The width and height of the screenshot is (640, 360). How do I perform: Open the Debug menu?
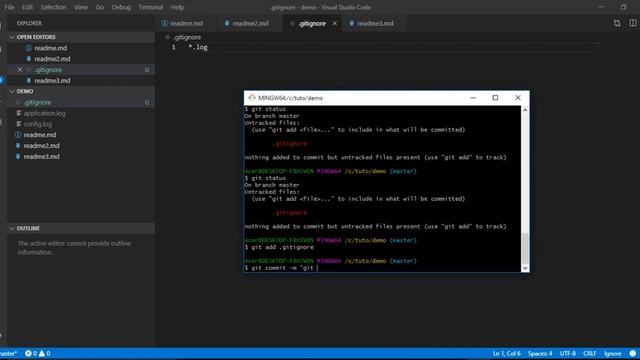tap(121, 7)
